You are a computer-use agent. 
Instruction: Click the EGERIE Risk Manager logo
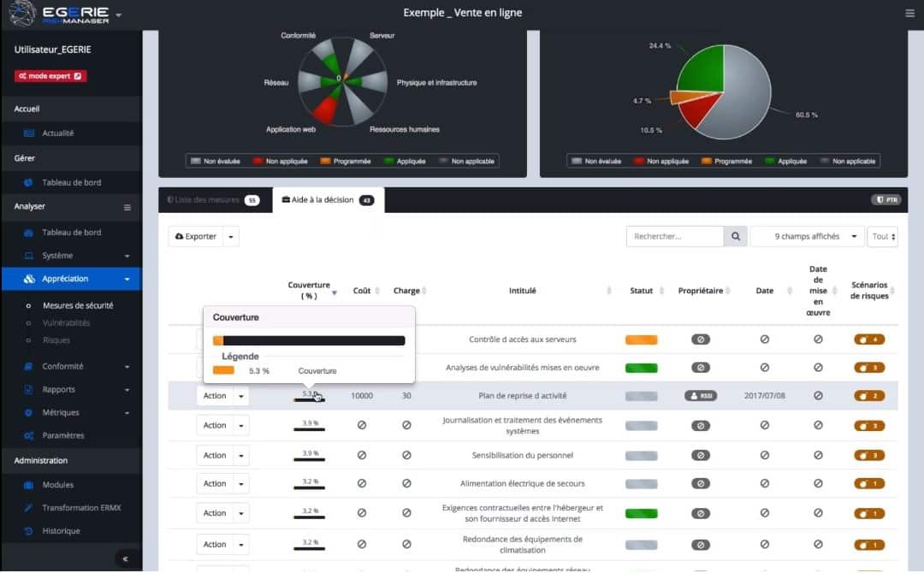[59, 14]
